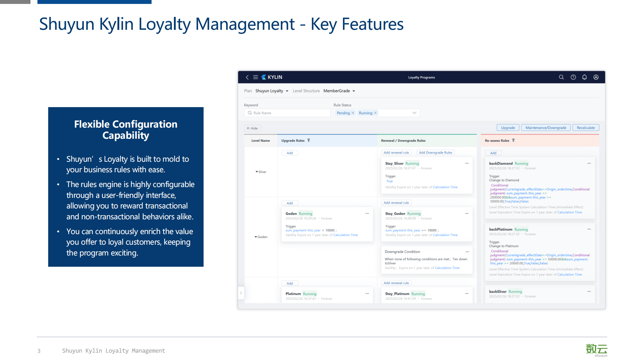Open the backDiamond rule title
This screenshot has height=362, width=644.
501,164
